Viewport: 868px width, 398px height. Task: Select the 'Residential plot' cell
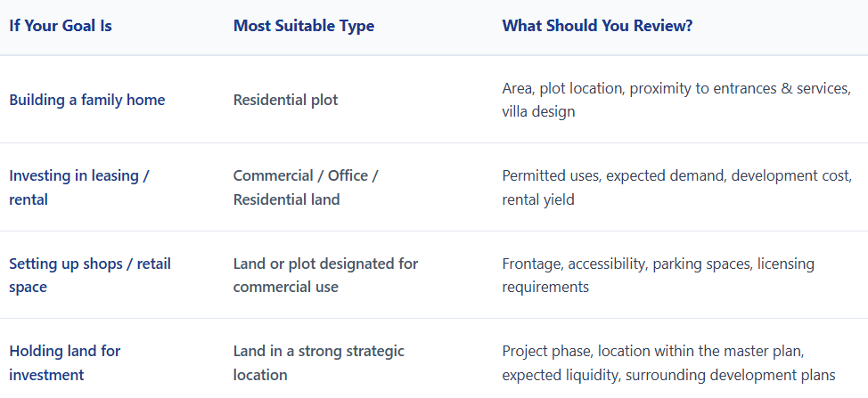[285, 100]
